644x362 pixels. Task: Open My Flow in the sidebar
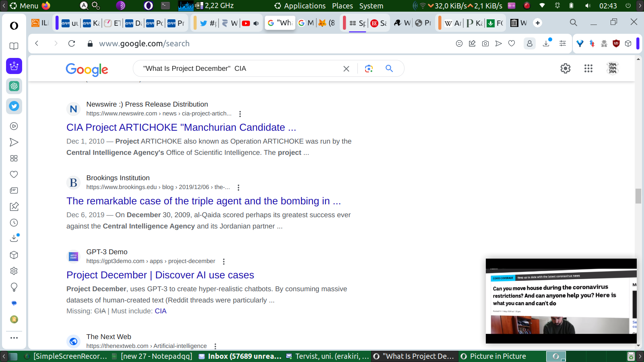14,142
